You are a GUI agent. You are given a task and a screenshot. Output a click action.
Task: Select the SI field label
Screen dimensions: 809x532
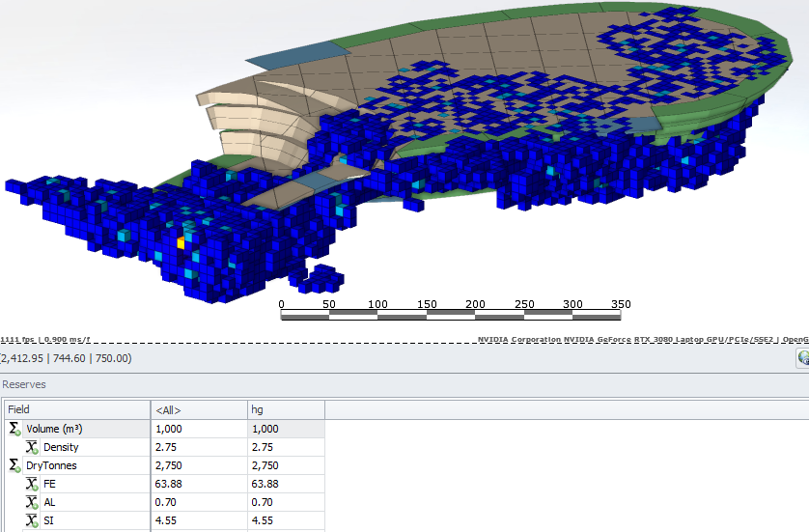pyautogui.click(x=48, y=520)
